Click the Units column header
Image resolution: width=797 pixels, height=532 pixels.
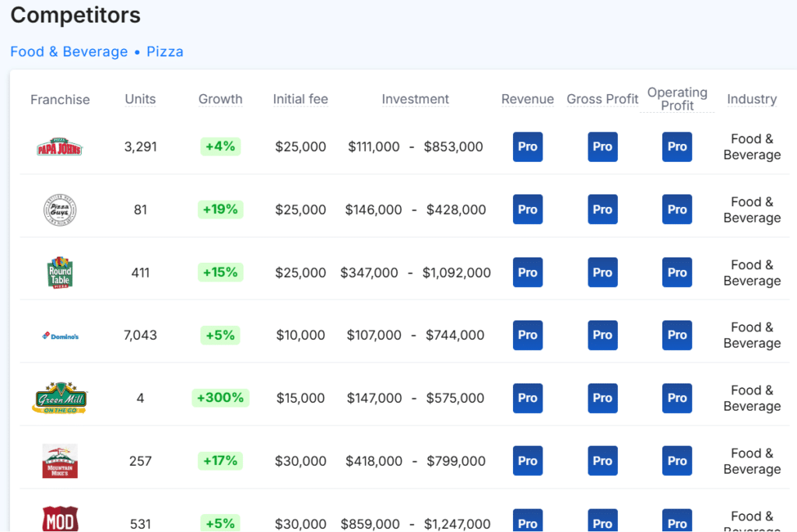(x=140, y=99)
